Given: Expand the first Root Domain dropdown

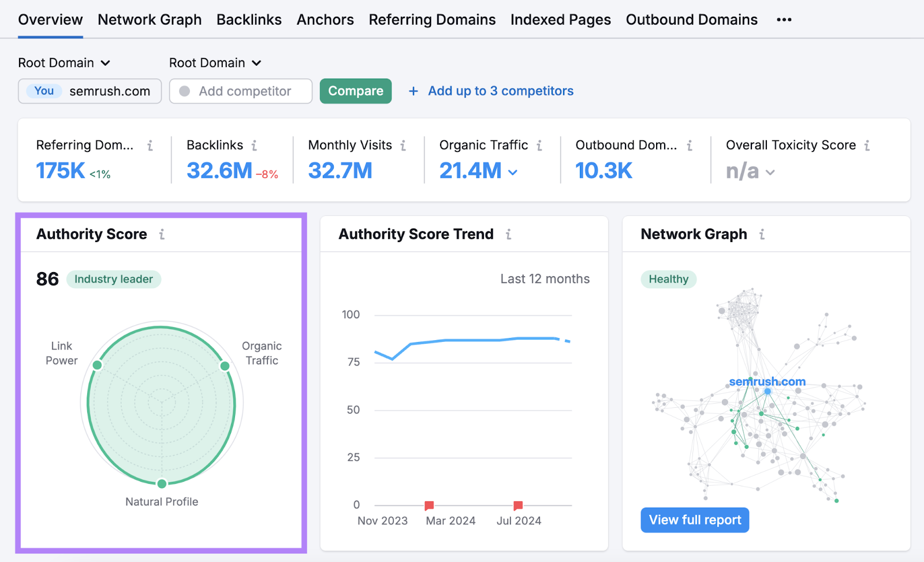Looking at the screenshot, I should coord(64,63).
